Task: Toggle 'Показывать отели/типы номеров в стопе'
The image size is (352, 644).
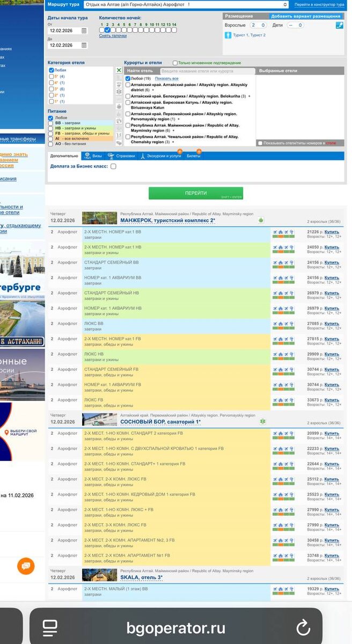Action: (260, 143)
